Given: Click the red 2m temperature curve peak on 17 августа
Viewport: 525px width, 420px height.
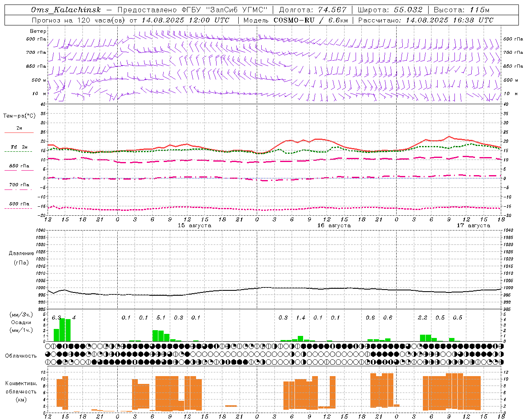Looking at the screenshot, I should pyautogui.click(x=449, y=137).
